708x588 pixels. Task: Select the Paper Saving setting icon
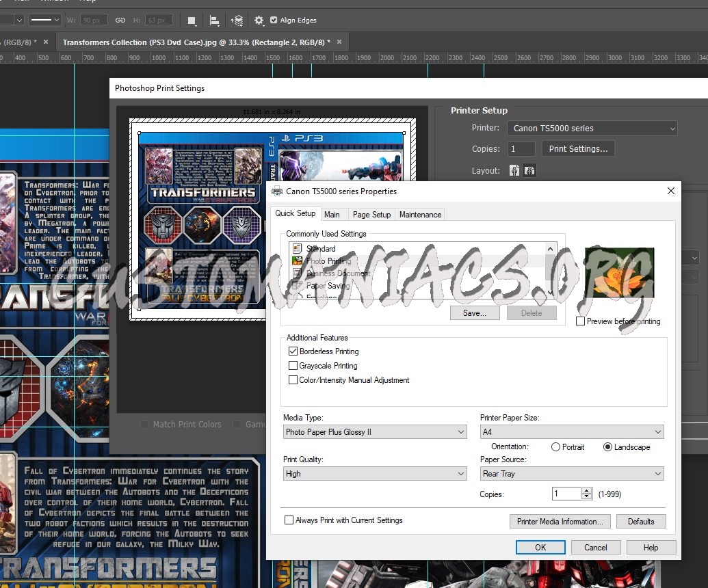pyautogui.click(x=297, y=285)
